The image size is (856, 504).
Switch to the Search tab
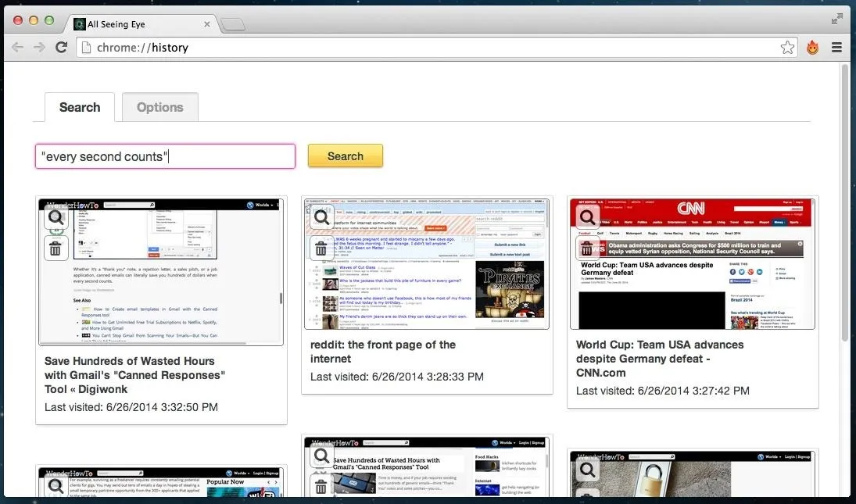80,107
